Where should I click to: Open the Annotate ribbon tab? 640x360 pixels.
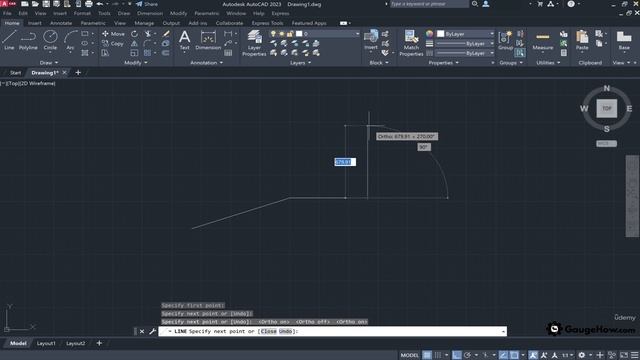coord(61,23)
